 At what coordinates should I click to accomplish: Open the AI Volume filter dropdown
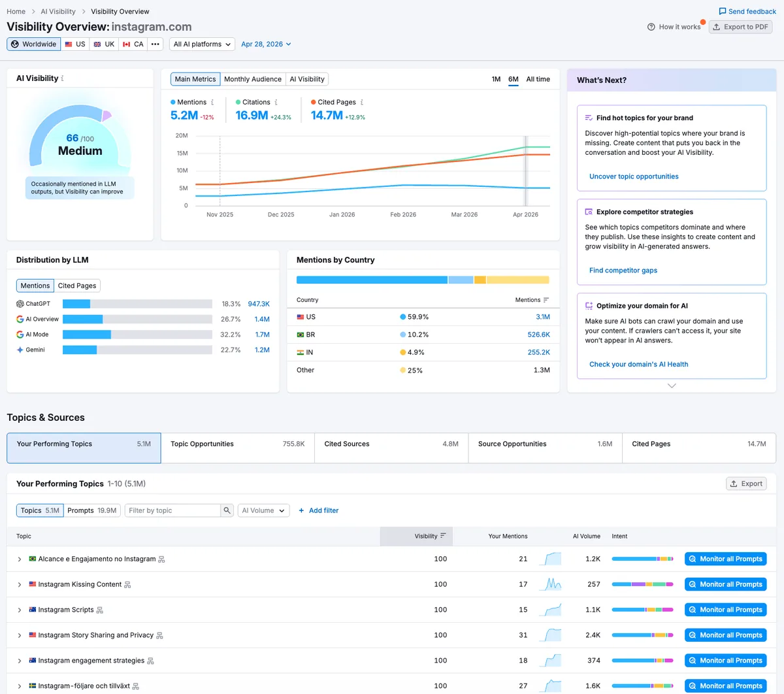point(263,510)
